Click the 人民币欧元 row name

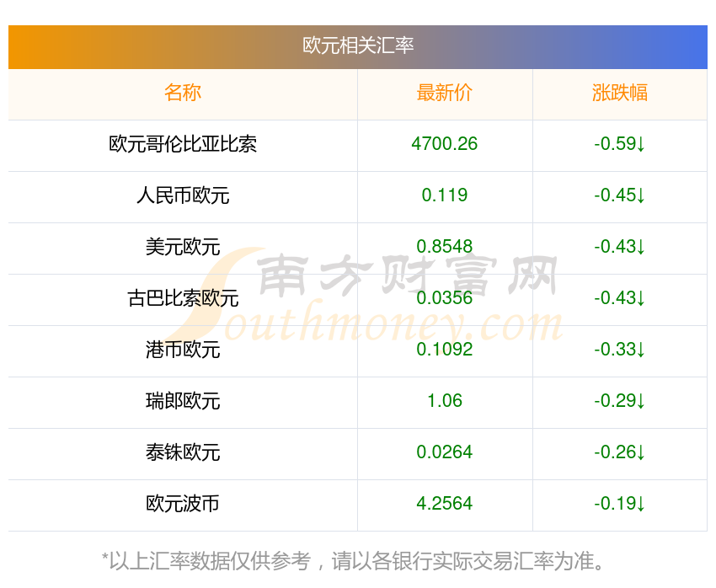coord(183,195)
